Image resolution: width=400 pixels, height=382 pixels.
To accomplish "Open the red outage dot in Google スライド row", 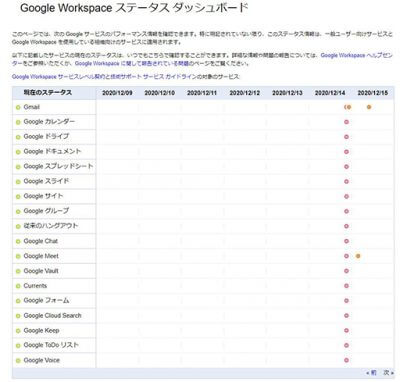I will pos(346,182).
